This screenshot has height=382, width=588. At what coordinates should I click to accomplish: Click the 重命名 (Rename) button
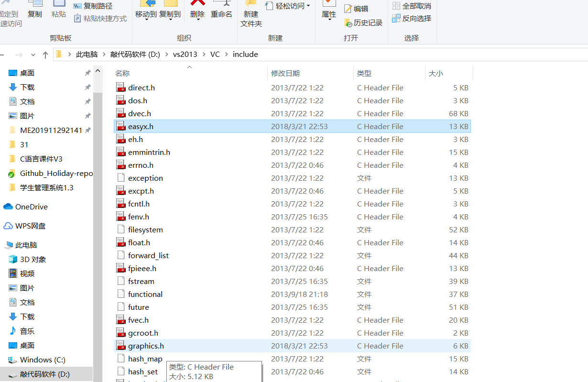pyautogui.click(x=221, y=10)
